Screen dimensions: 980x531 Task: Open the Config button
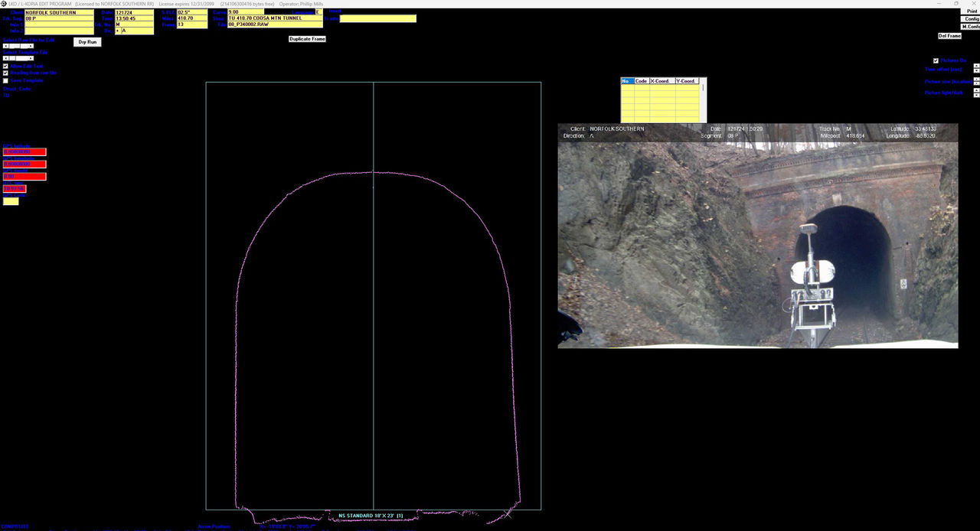click(972, 19)
